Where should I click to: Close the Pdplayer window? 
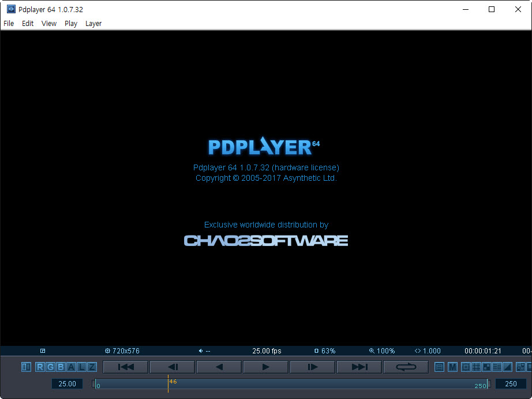(518, 9)
